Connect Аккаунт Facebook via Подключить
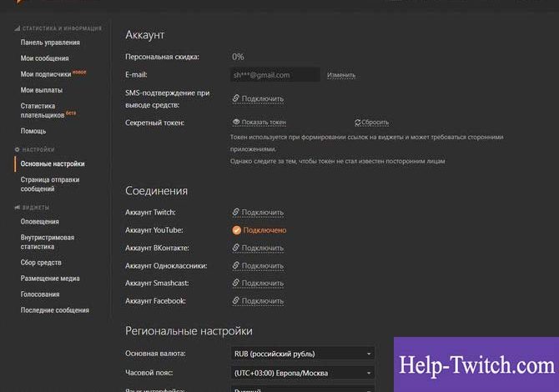Image resolution: width=559 pixels, height=392 pixels. coord(262,301)
